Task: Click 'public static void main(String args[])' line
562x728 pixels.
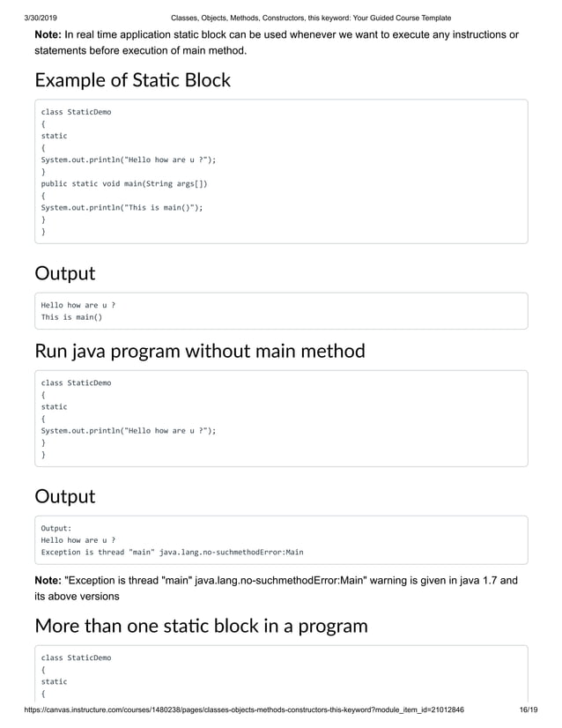Action: click(x=124, y=184)
